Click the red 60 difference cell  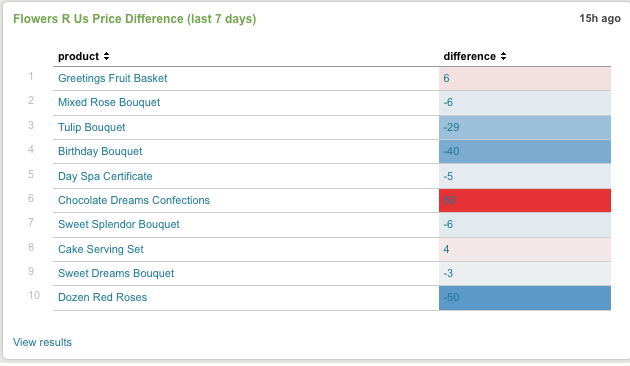[525, 200]
